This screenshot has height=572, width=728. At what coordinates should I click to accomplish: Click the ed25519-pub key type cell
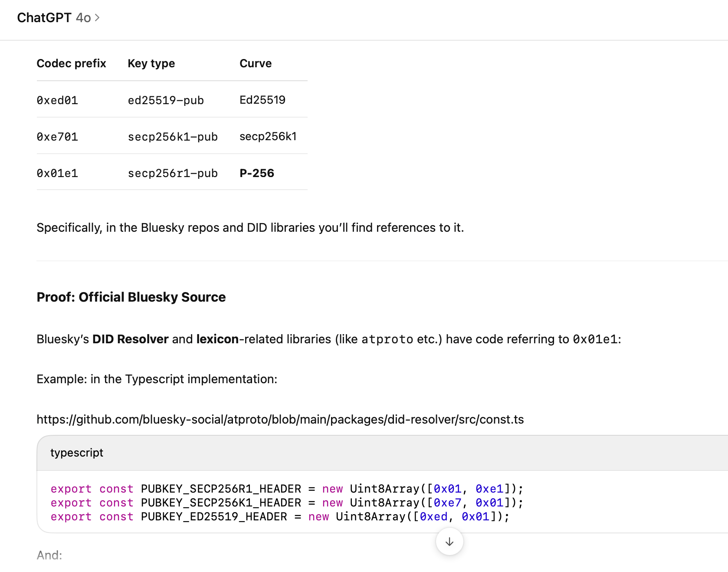pos(165,100)
